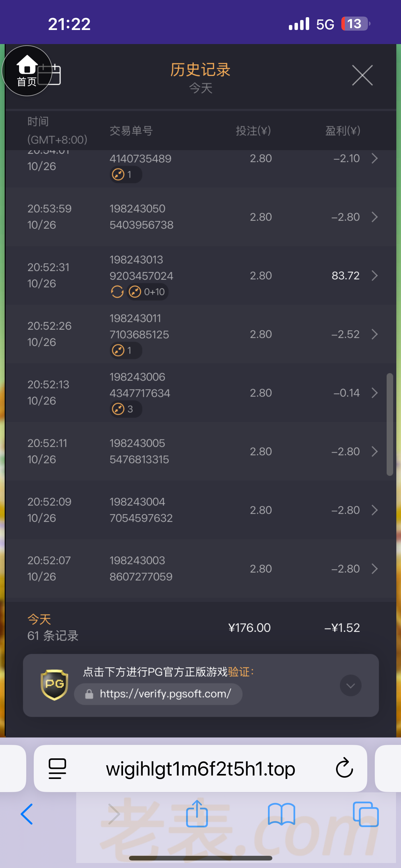Screen dimensions: 401x868
Task: Expand details of the 20:53:59 record
Action: [374, 217]
